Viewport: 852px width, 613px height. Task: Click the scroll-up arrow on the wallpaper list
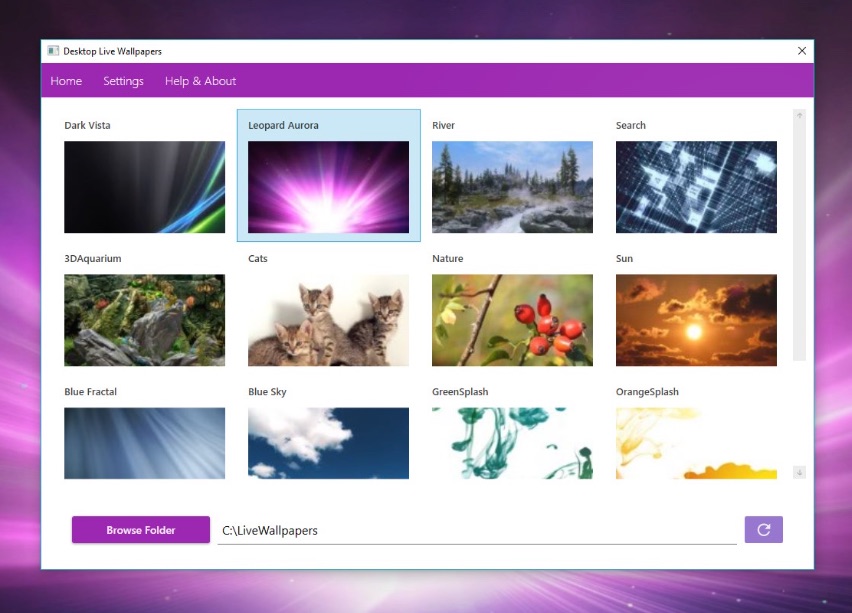(x=800, y=117)
